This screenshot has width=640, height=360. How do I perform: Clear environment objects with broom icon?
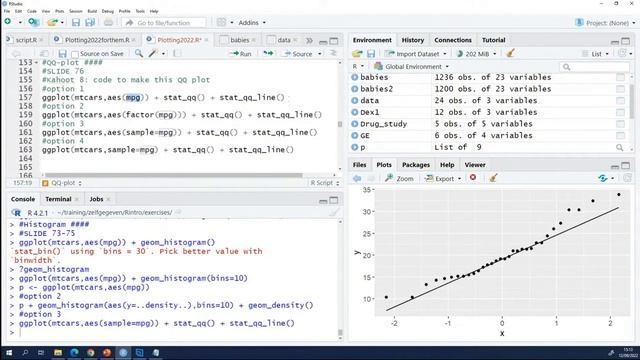click(510, 53)
